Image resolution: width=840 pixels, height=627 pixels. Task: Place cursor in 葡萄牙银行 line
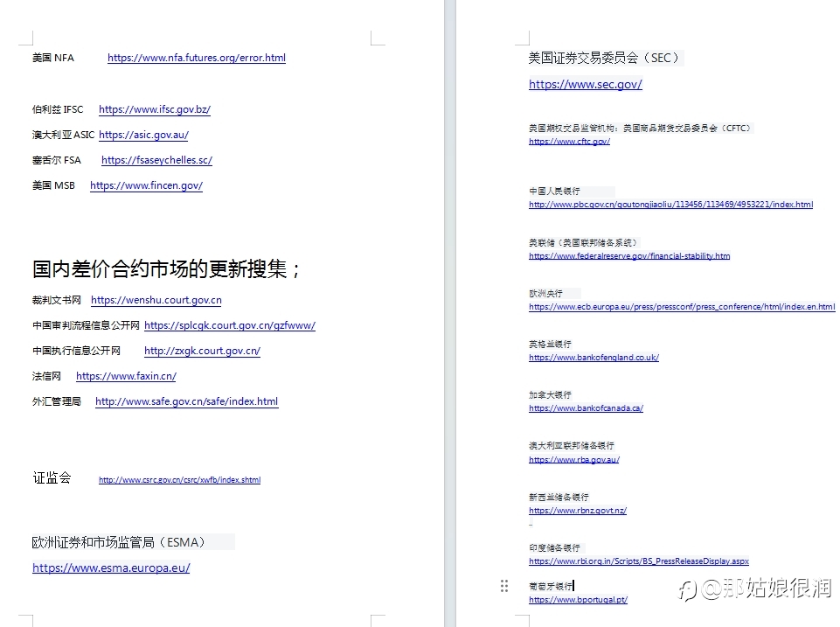[x=550, y=586]
